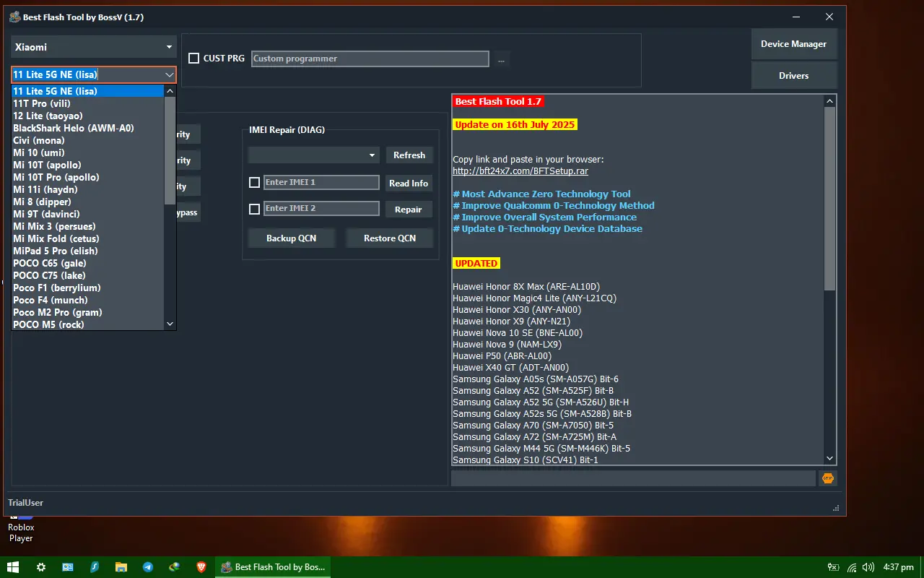Open the Roblox Player desktop shortcut

pyautogui.click(x=21, y=526)
